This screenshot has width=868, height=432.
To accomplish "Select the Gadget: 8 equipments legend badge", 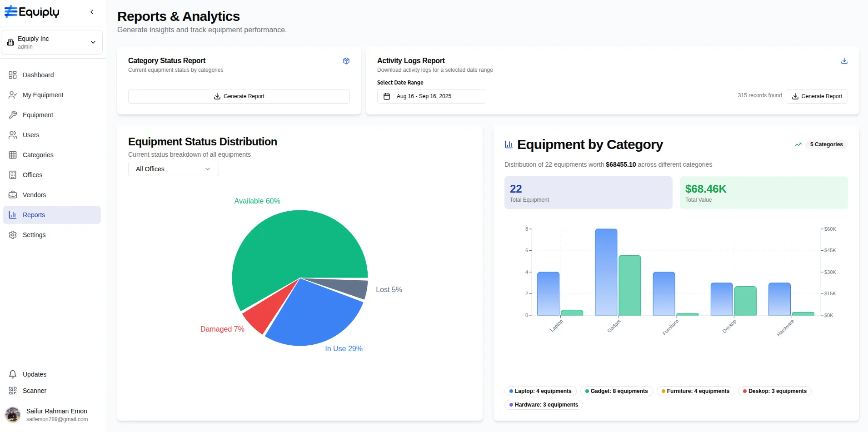I will click(x=616, y=391).
